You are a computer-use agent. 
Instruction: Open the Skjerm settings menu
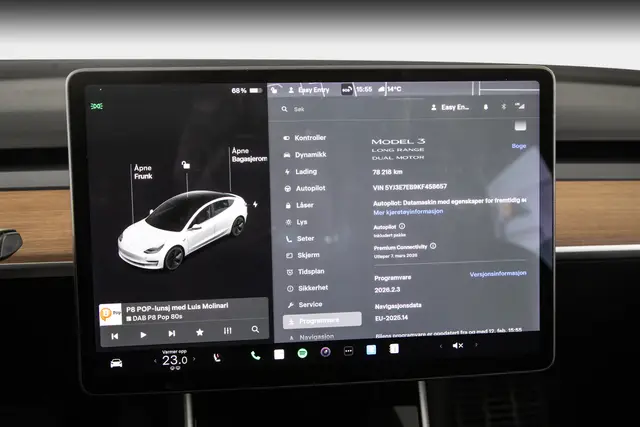point(303,255)
